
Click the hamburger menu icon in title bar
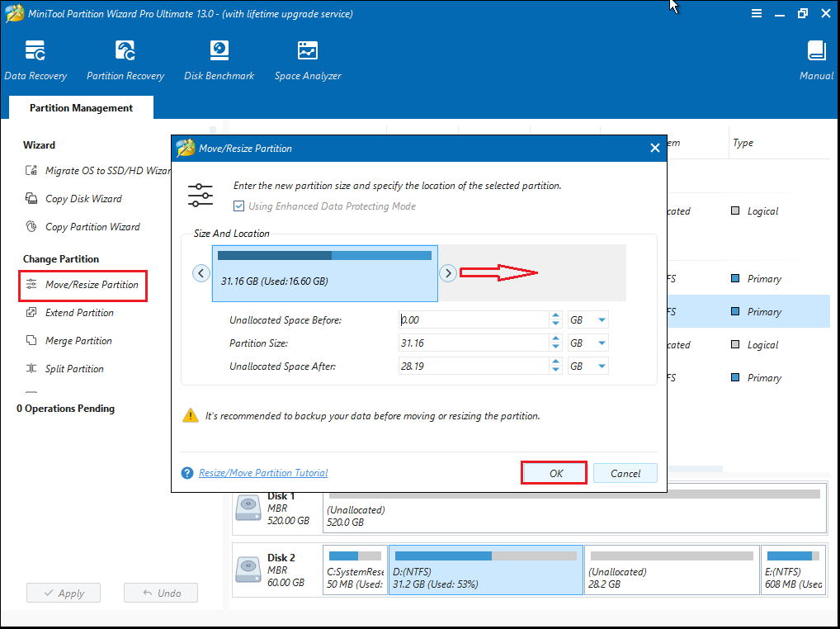click(x=757, y=13)
